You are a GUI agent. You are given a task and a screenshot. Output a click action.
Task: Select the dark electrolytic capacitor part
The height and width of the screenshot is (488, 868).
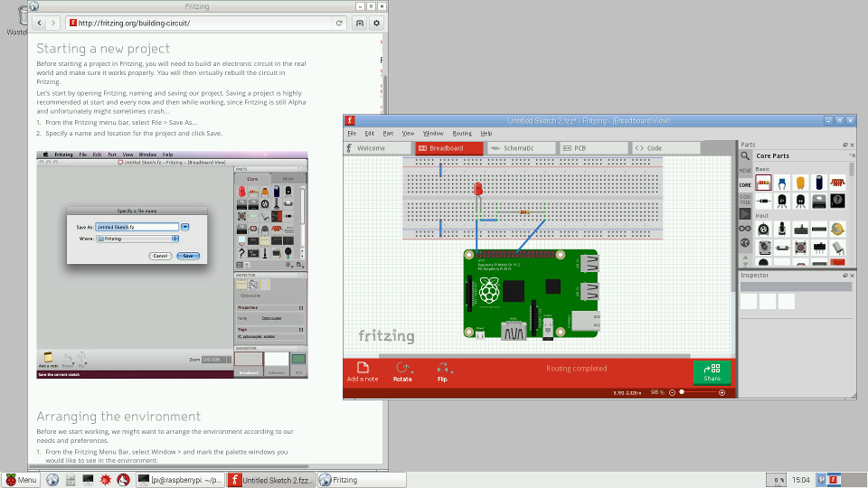(x=819, y=183)
